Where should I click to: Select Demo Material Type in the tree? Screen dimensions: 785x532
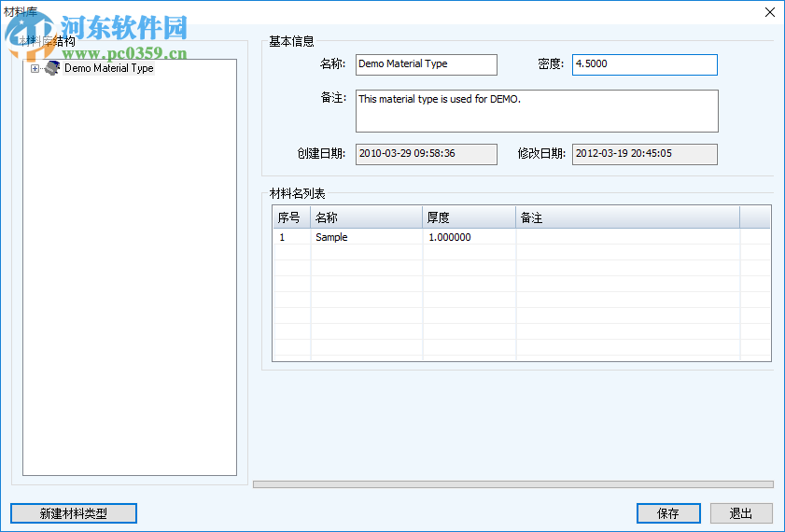pyautogui.click(x=108, y=68)
